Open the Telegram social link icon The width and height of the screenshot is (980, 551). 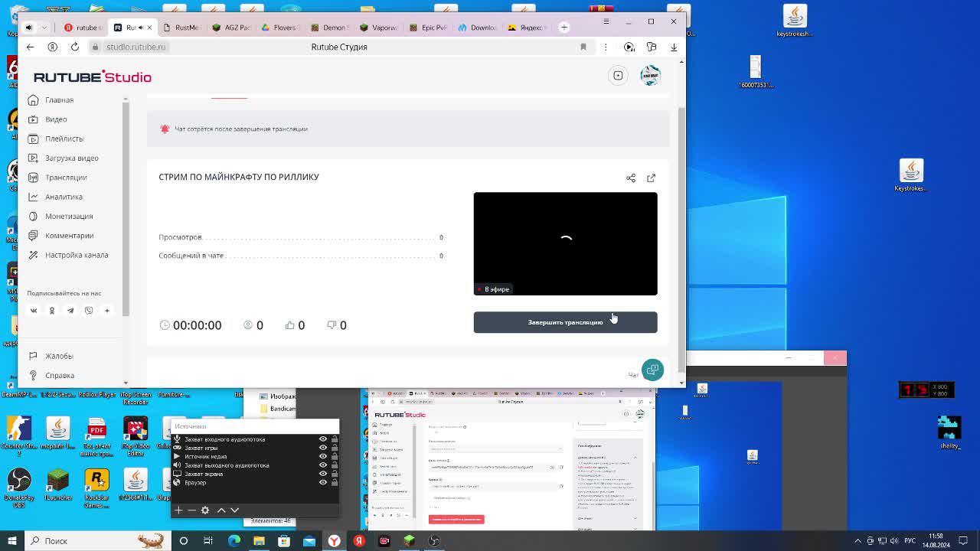pyautogui.click(x=70, y=311)
